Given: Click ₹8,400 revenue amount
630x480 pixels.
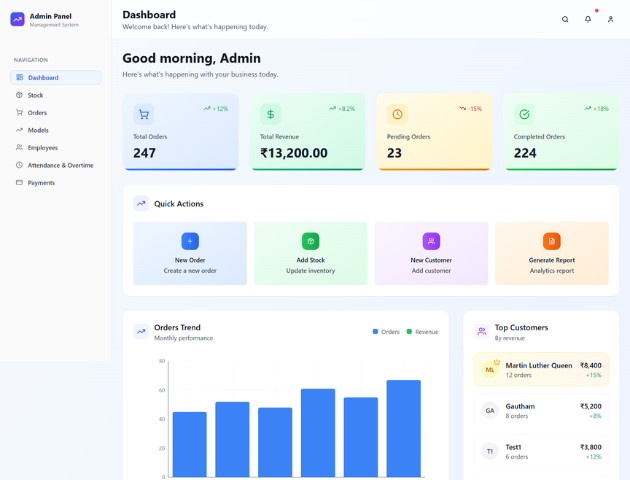Looking at the screenshot, I should click(591, 365).
